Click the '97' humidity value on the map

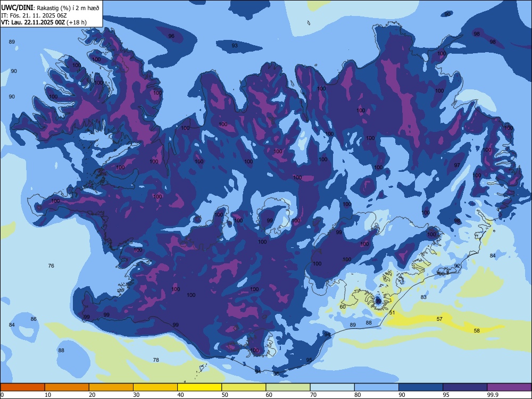pos(457,165)
